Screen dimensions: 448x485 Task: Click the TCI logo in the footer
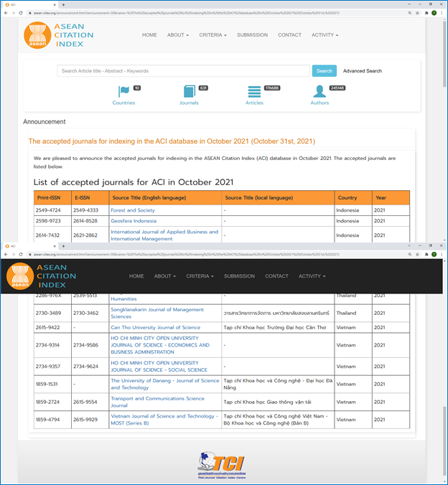pos(222,465)
